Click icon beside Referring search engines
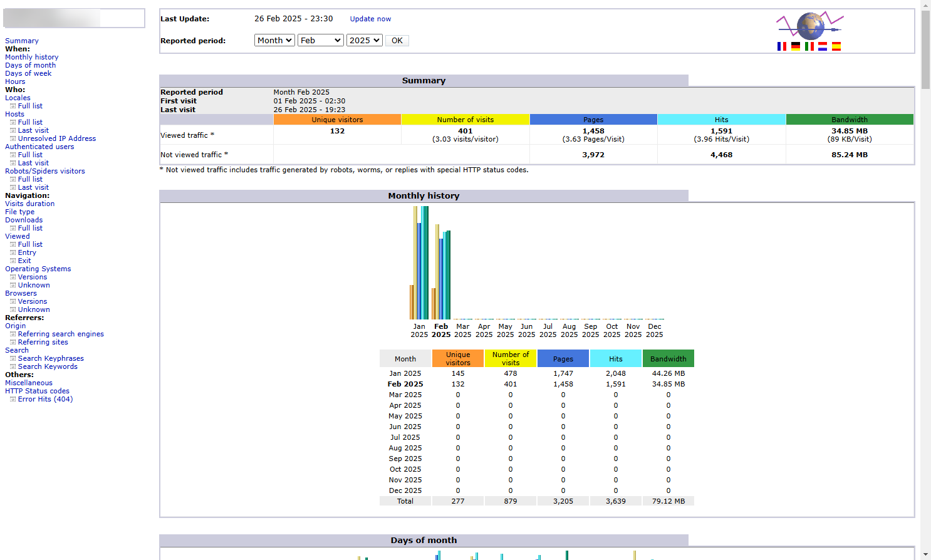The image size is (931, 560). pos(13,334)
